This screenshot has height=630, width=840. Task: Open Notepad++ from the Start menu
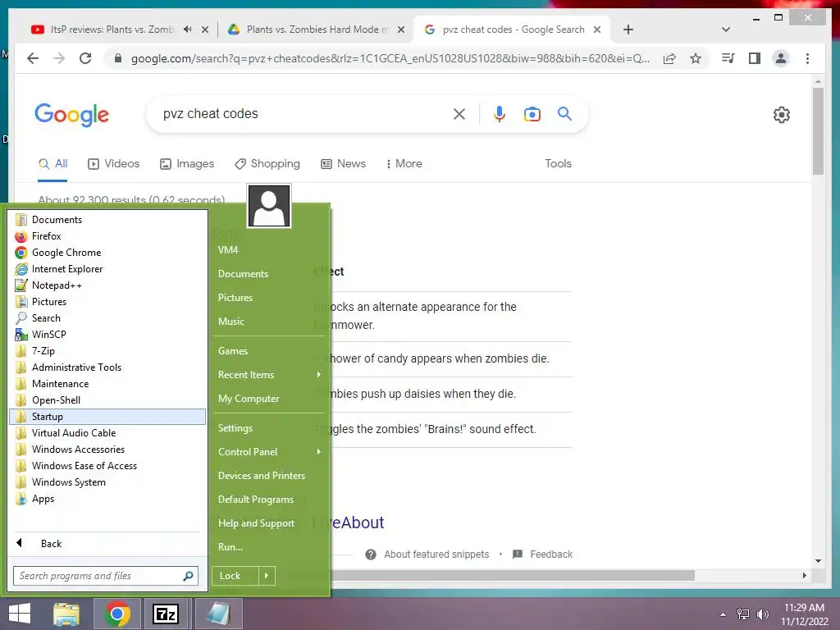[x=107, y=285]
